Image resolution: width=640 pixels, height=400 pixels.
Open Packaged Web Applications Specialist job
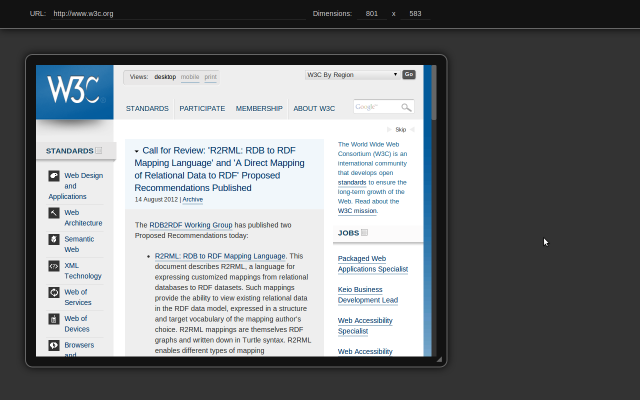pyautogui.click(x=373, y=264)
